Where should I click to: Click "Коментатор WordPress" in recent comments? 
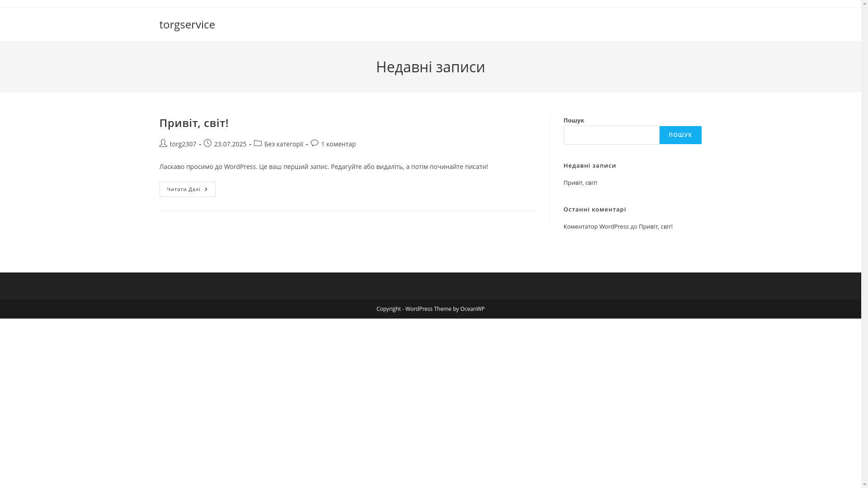click(596, 227)
